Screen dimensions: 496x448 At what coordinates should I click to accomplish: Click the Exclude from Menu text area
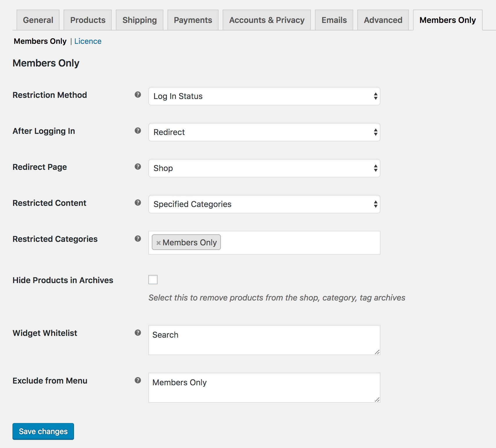pyautogui.click(x=264, y=388)
